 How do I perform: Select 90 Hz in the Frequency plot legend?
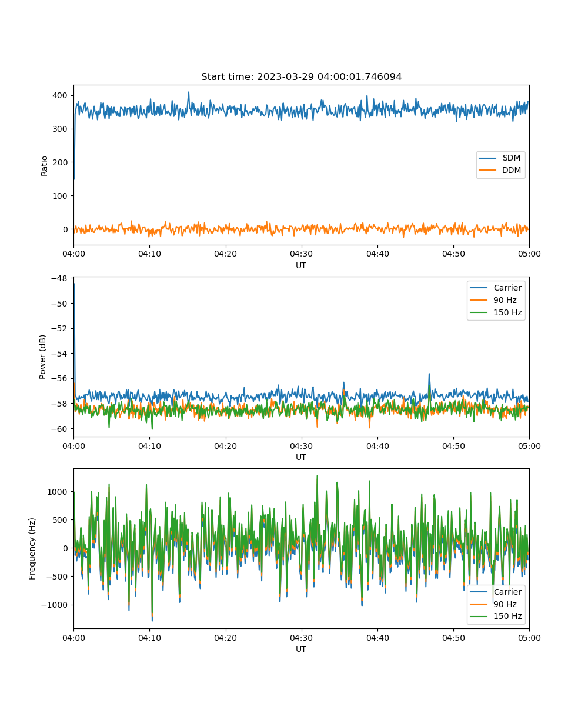coord(505,604)
